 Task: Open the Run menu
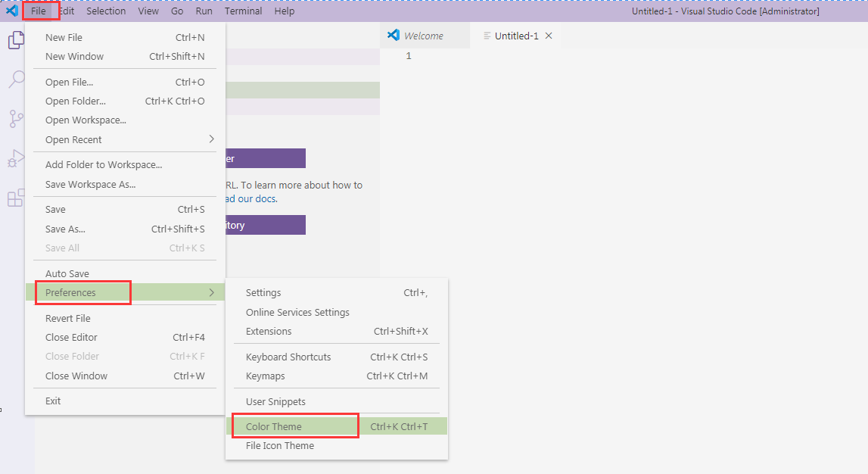[204, 11]
